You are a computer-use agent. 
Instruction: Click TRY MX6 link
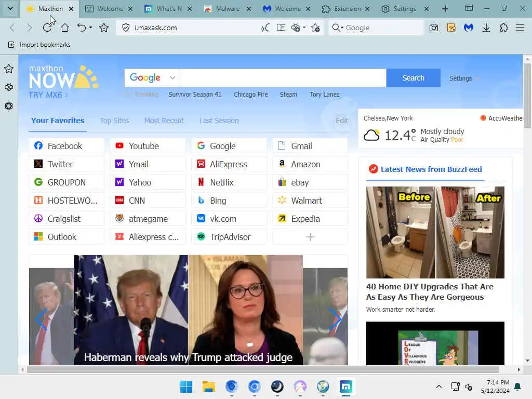point(48,95)
